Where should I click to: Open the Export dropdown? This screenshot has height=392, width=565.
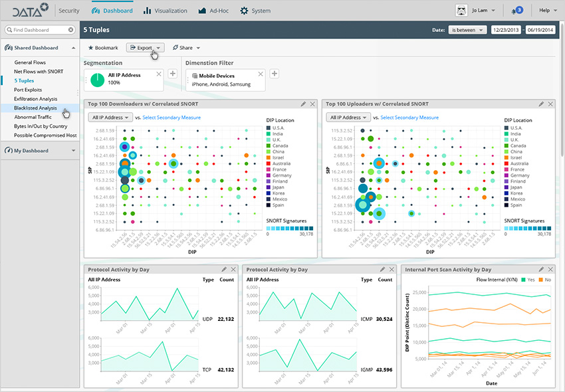tap(145, 48)
